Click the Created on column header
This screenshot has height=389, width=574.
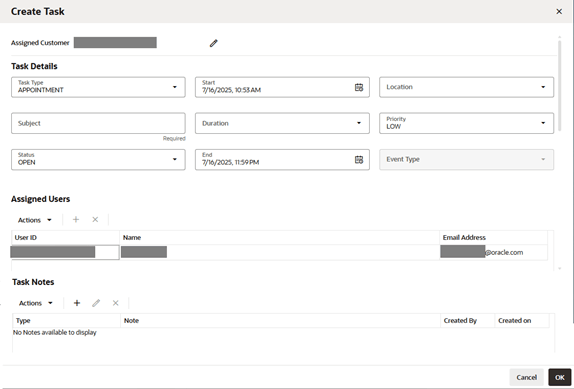[x=522, y=321]
